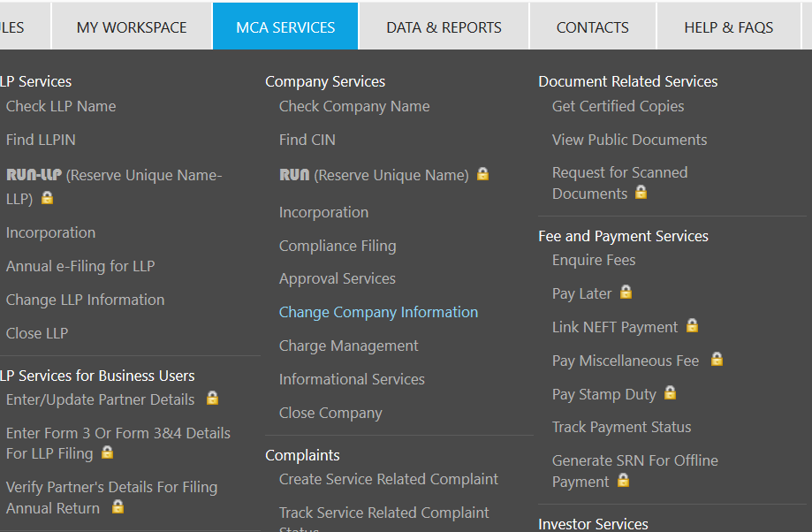Image resolution: width=812 pixels, height=532 pixels.
Task: Click the lock icon beside Pay Stamp Duty
Action: [x=670, y=392]
